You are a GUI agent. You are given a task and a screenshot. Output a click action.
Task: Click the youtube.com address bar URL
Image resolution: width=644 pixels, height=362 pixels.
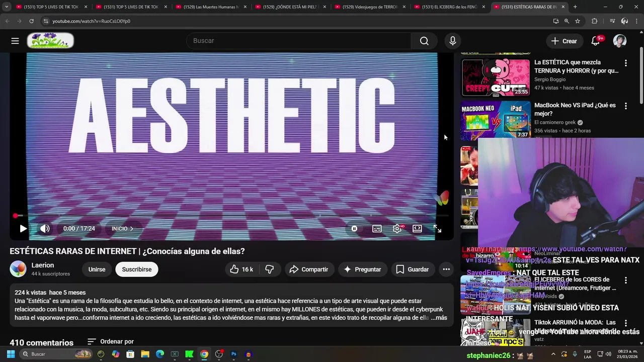[x=91, y=21]
